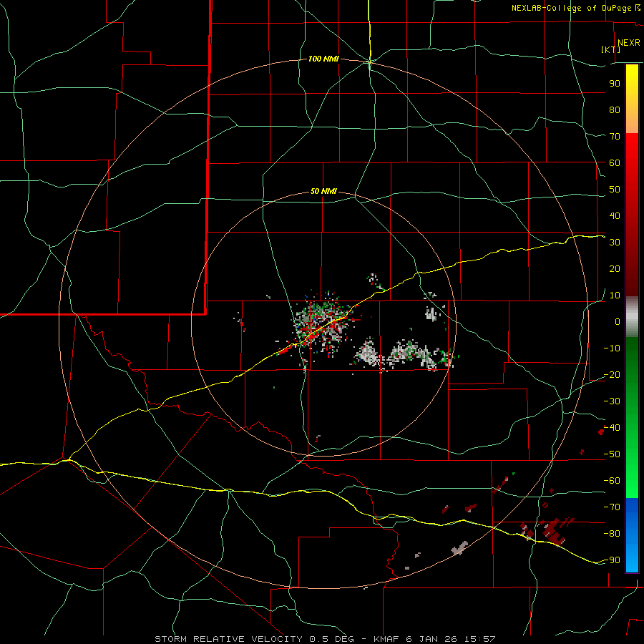
Task: Click the 10 value on velocity scale
Action: coord(615,296)
